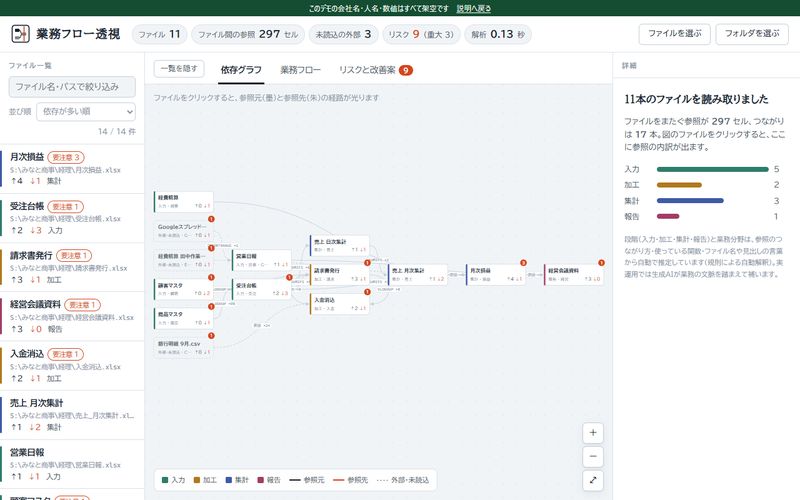Click 要注意 1 tag beside 入金消込 in list
This screenshot has height=500, width=800.
click(65, 354)
